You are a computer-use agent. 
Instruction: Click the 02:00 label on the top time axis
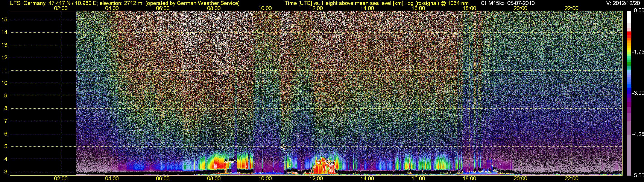tap(61, 8)
